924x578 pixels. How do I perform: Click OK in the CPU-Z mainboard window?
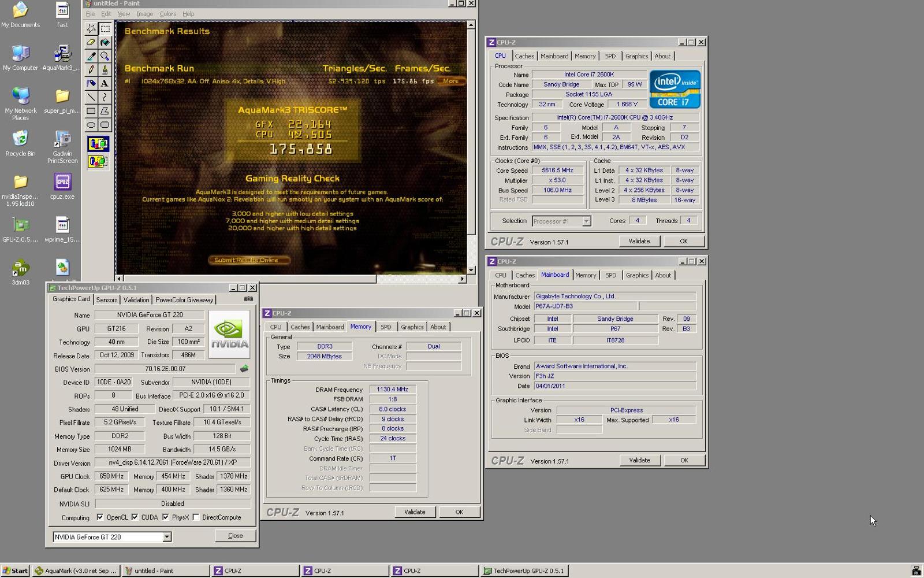(x=684, y=460)
